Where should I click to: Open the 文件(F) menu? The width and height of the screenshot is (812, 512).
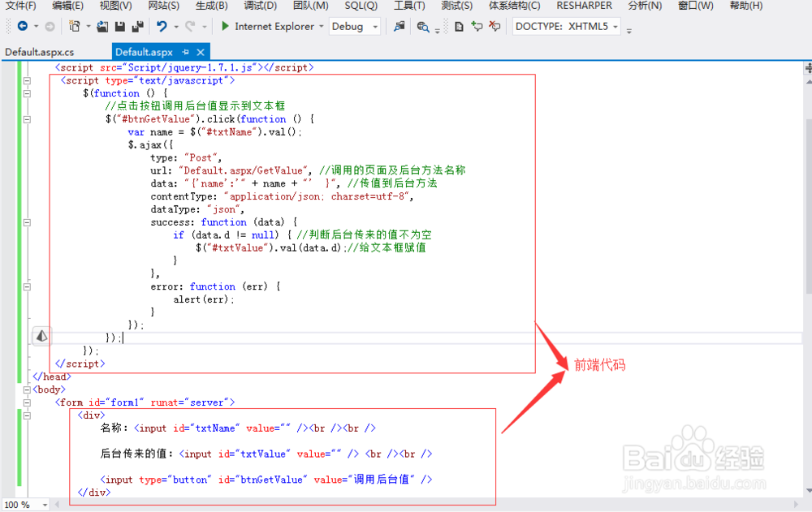[21, 6]
